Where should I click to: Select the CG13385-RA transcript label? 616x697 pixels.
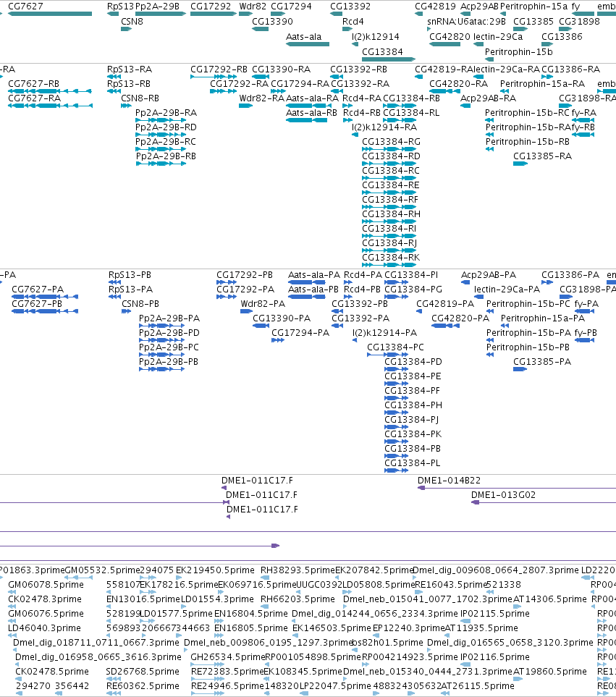[x=543, y=156]
